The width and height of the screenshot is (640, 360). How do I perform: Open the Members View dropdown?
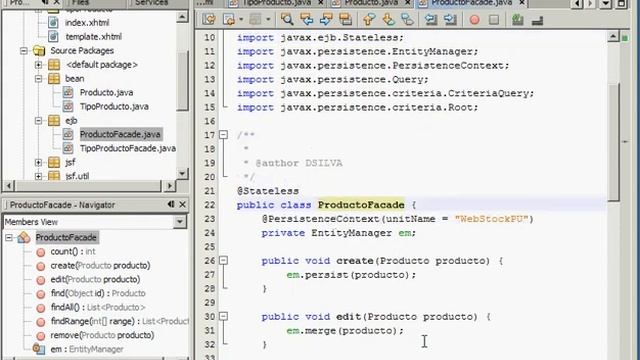click(x=180, y=222)
